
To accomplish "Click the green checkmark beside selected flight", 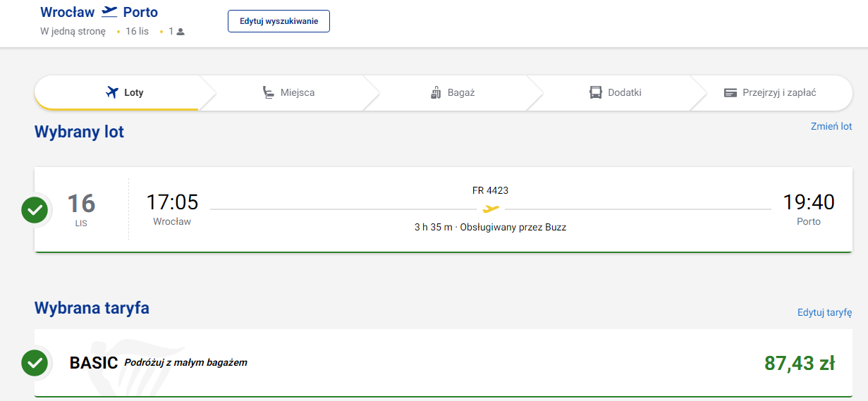I will pyautogui.click(x=35, y=209).
